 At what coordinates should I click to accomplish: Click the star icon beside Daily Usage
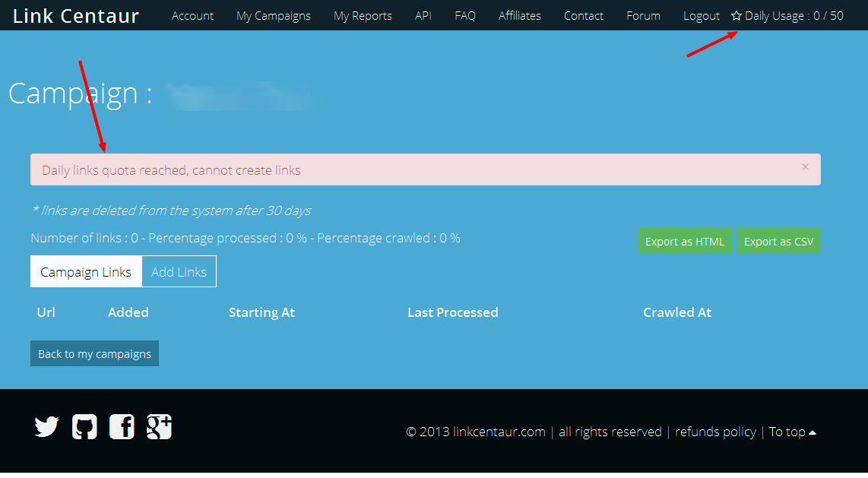tap(737, 15)
